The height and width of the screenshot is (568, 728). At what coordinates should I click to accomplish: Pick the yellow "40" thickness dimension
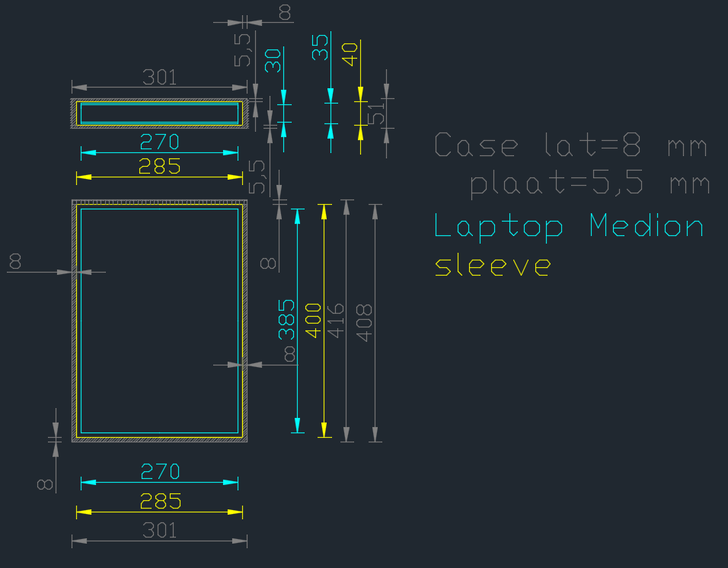(x=350, y=54)
